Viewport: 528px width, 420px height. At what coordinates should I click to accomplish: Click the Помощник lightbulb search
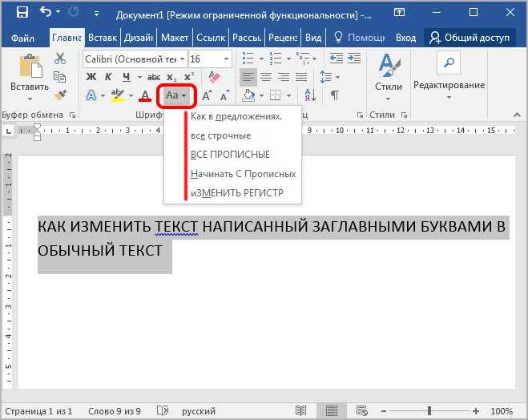pos(359,38)
